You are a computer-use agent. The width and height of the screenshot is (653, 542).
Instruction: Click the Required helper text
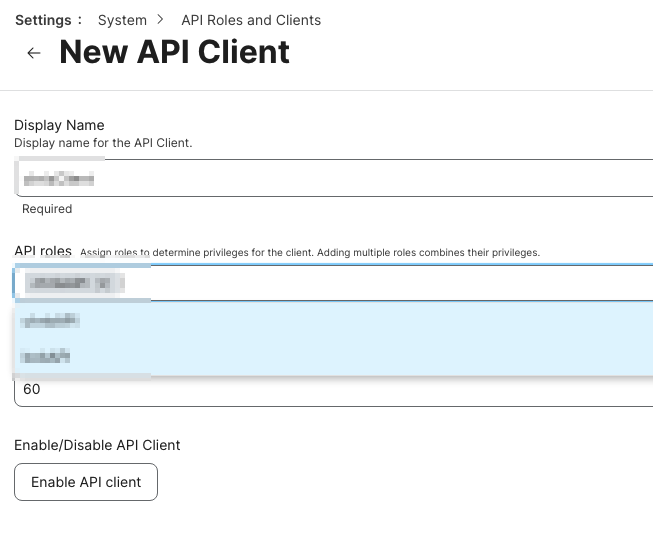point(47,209)
